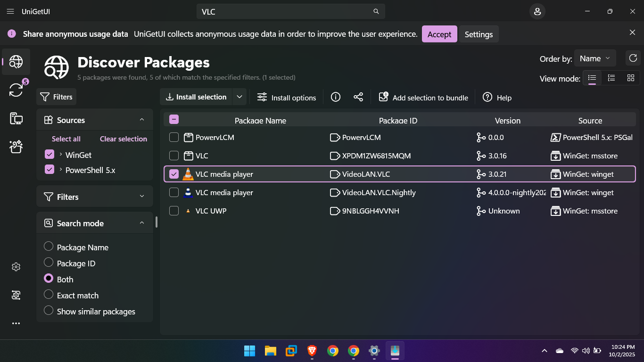Click Accept on the usage data banner
The image size is (644, 362).
click(x=439, y=34)
